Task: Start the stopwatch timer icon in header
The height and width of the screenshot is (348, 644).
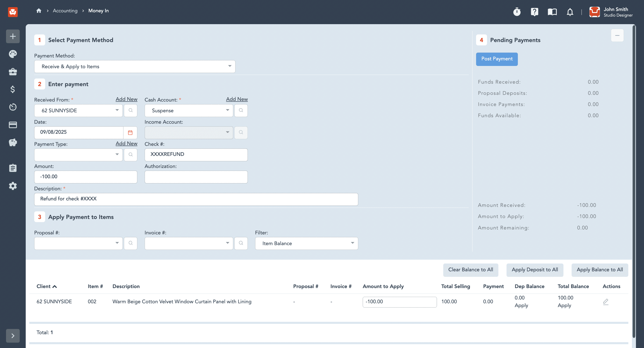Action: click(x=517, y=11)
